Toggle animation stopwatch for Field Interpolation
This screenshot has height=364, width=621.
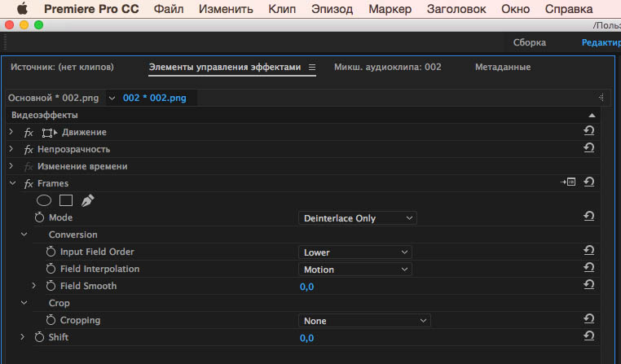[51, 269]
